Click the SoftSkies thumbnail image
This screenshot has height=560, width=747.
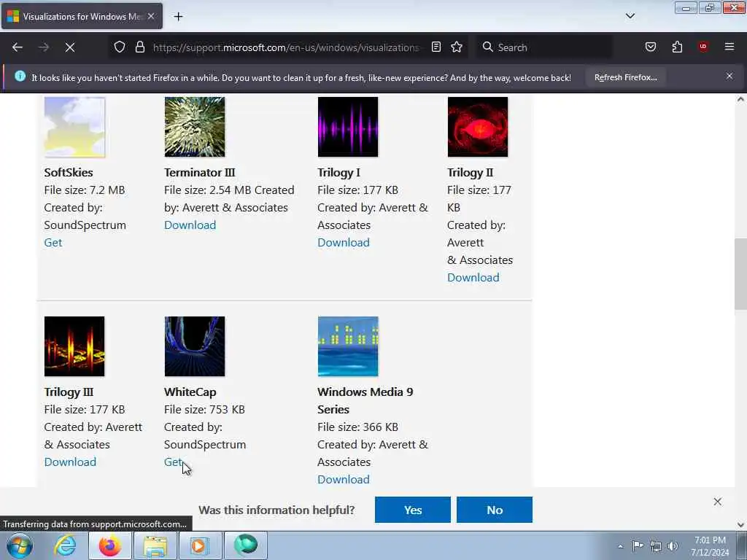pos(75,127)
